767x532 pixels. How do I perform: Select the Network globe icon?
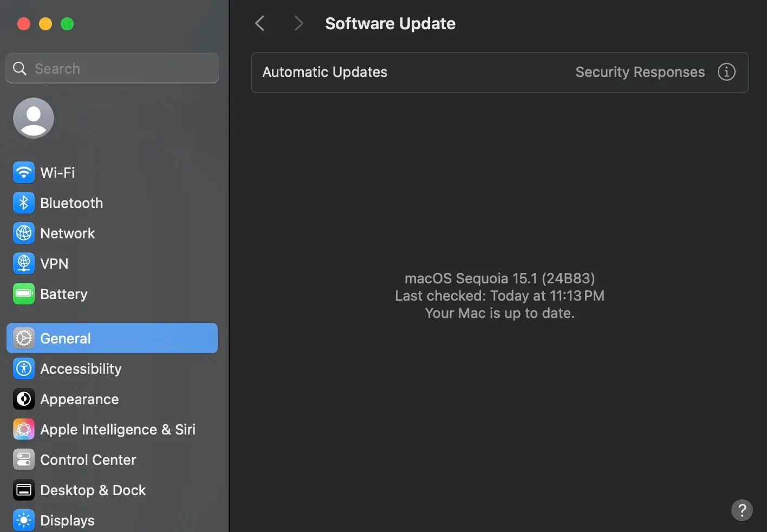23,233
